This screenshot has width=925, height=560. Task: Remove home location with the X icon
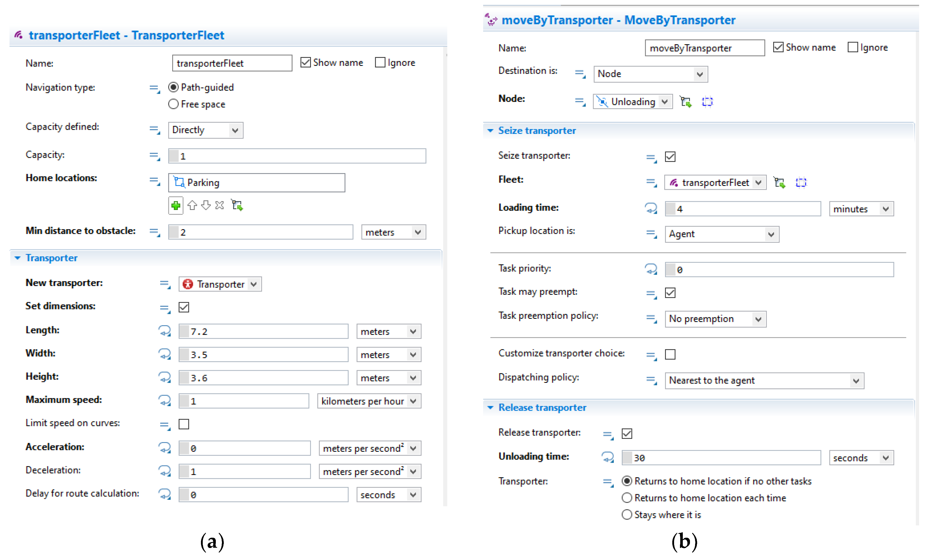pos(220,206)
